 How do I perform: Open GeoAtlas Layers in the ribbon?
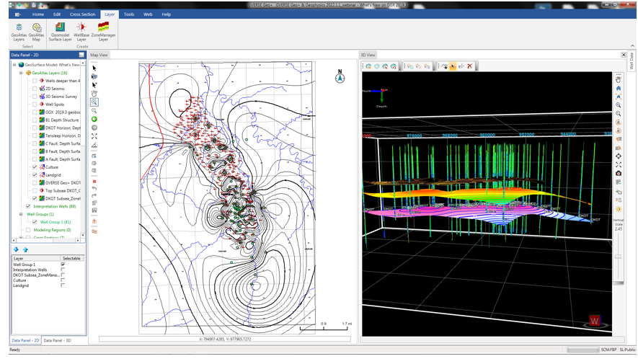[x=19, y=32]
